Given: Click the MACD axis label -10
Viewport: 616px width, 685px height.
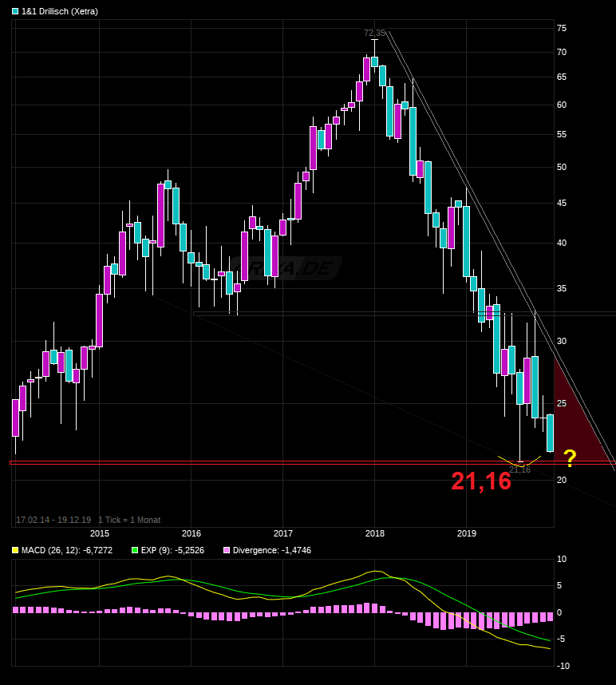Looking at the screenshot, I should pos(562,666).
